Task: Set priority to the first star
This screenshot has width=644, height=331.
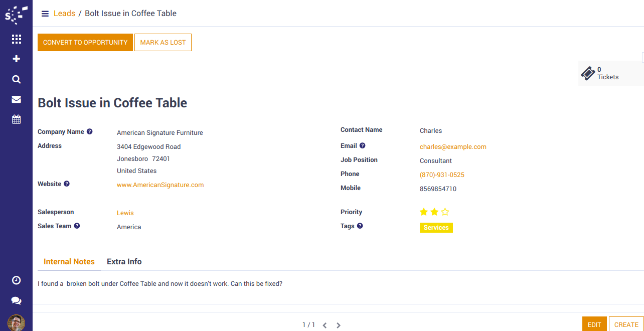Action: 424,212
